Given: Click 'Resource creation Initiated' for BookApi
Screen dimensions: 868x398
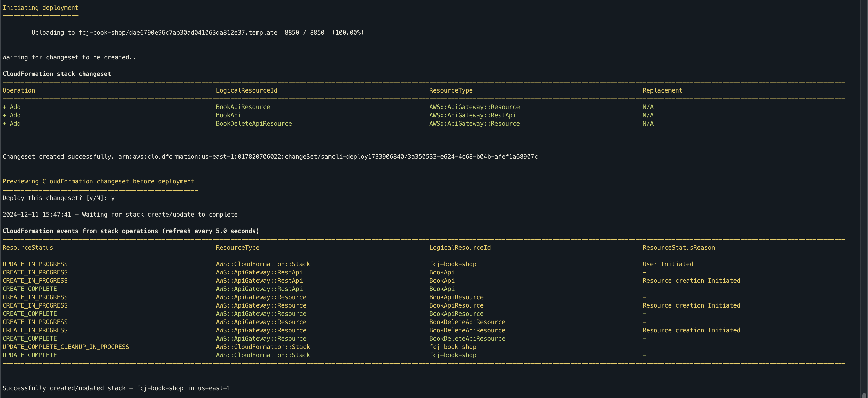Looking at the screenshot, I should point(691,281).
